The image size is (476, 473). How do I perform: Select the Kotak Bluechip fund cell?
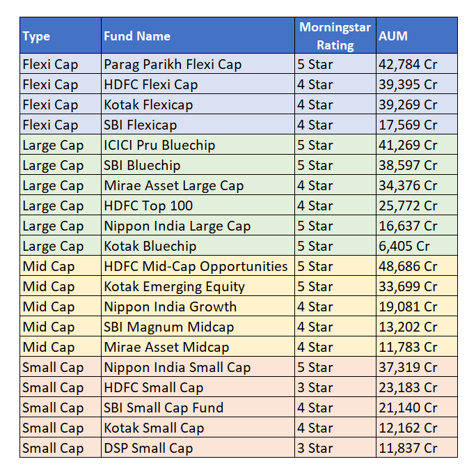click(150, 246)
